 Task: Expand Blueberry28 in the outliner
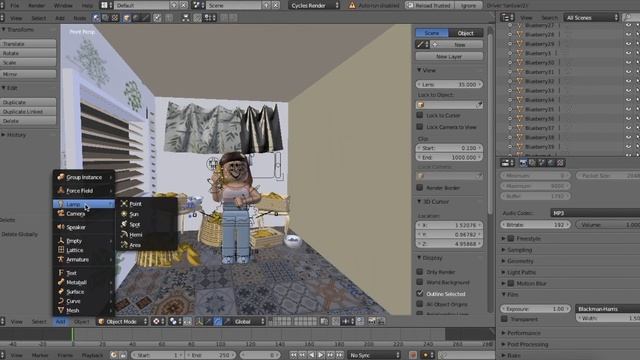coord(510,34)
